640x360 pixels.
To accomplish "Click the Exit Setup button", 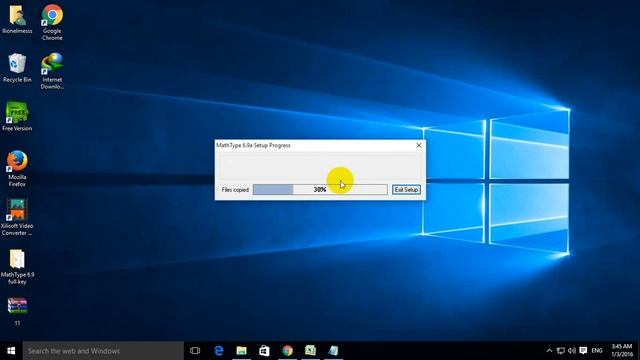I will click(406, 190).
